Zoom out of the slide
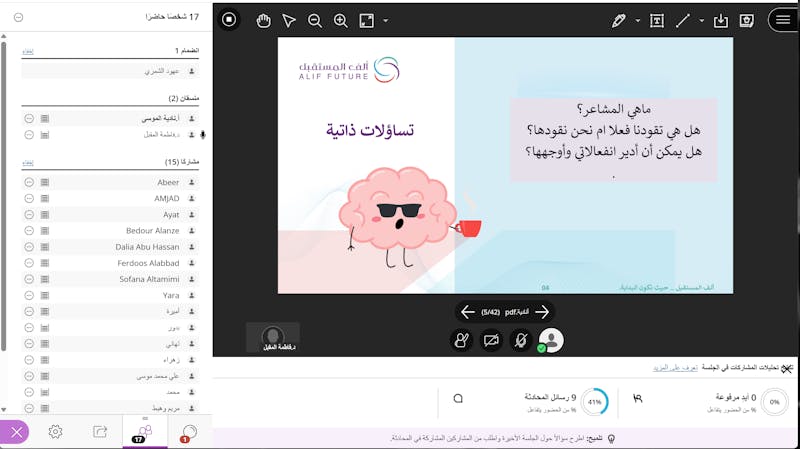 pos(315,20)
